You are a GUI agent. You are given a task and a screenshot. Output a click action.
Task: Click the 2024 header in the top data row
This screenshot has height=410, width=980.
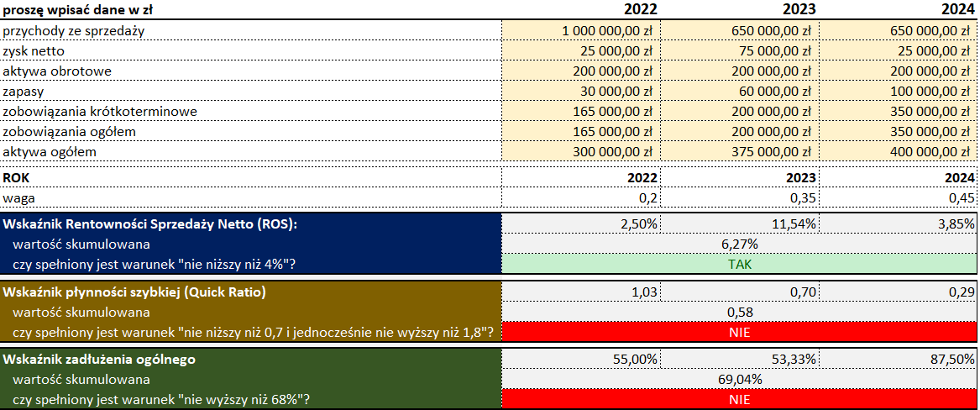[x=959, y=9]
